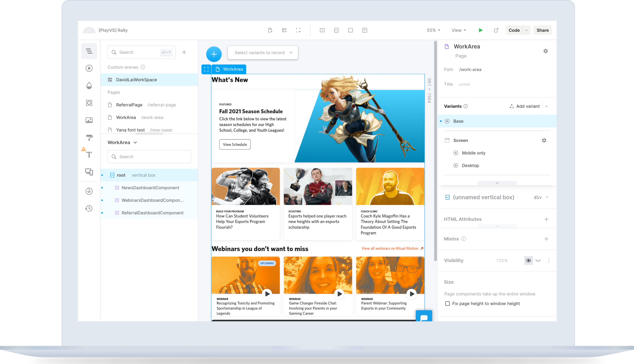Image resolution: width=634 pixels, height=364 pixels.
Task: Click the View Schedule button
Action: coord(235,144)
